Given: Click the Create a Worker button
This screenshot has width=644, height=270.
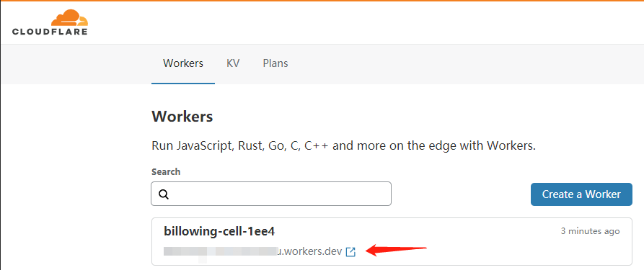Looking at the screenshot, I should [581, 194].
